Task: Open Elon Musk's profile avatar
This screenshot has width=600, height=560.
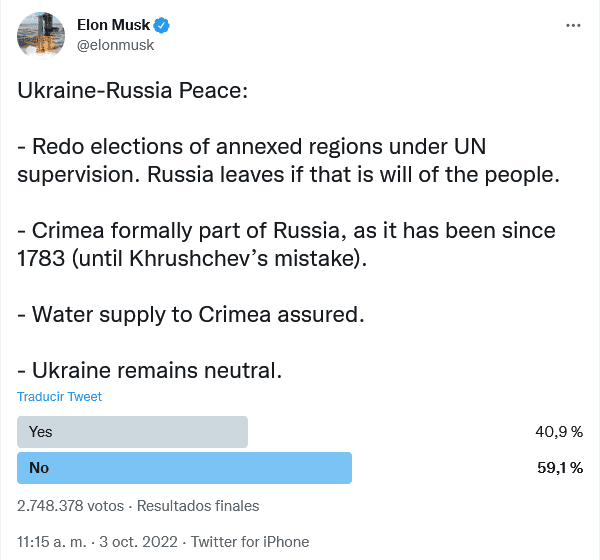Action: [x=42, y=35]
